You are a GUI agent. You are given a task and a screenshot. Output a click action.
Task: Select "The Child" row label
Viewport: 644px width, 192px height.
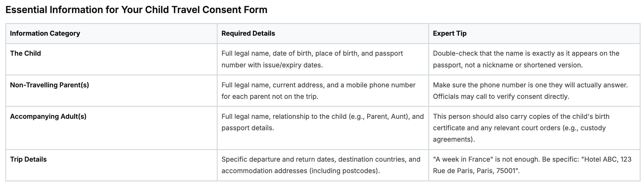[26, 53]
